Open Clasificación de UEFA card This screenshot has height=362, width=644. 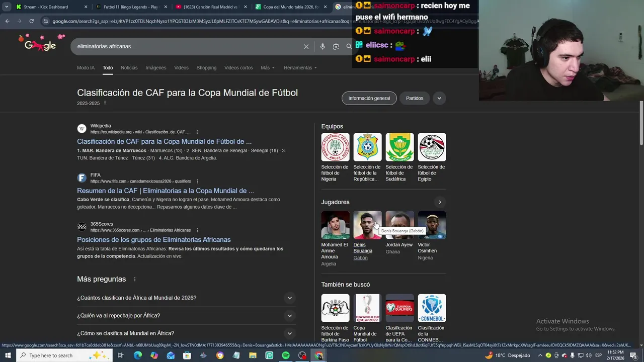pos(399,318)
